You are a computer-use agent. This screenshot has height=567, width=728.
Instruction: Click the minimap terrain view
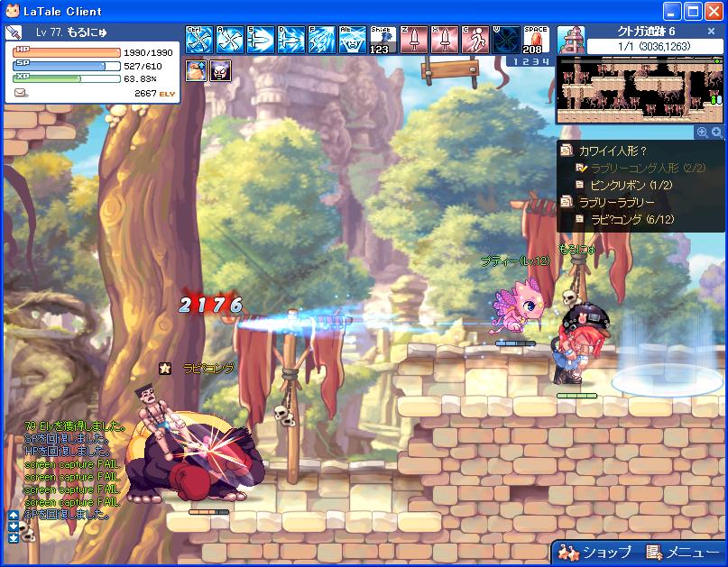tap(640, 90)
